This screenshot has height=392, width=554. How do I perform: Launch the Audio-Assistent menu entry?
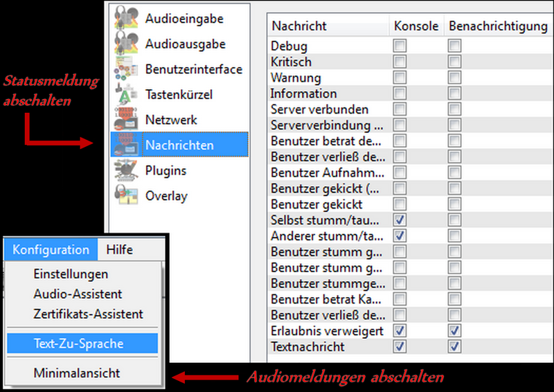pyautogui.click(x=78, y=294)
